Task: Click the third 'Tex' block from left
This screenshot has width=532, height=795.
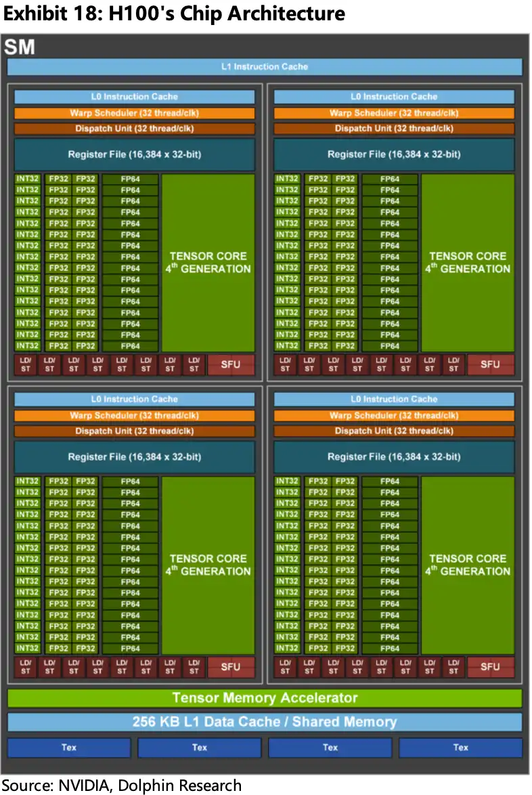Action: coord(330,748)
